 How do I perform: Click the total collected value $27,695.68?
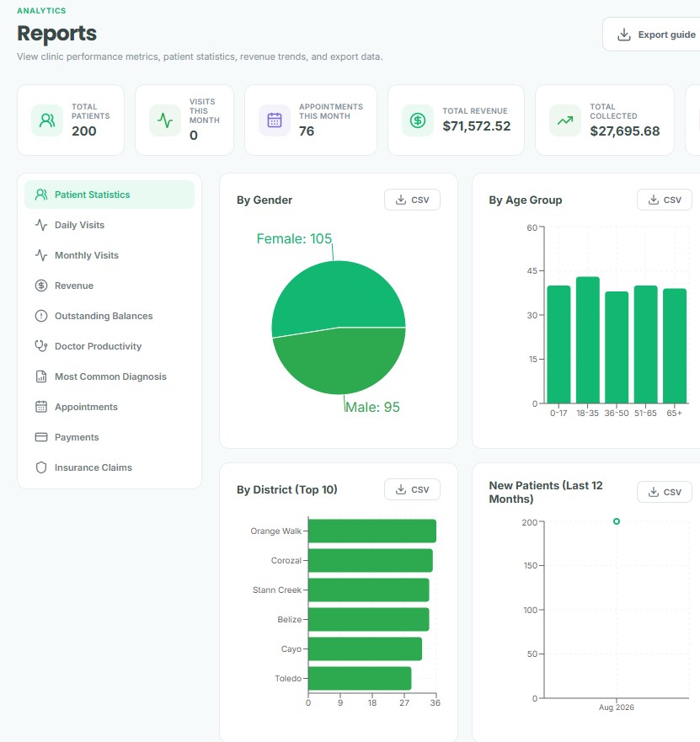pos(625,131)
